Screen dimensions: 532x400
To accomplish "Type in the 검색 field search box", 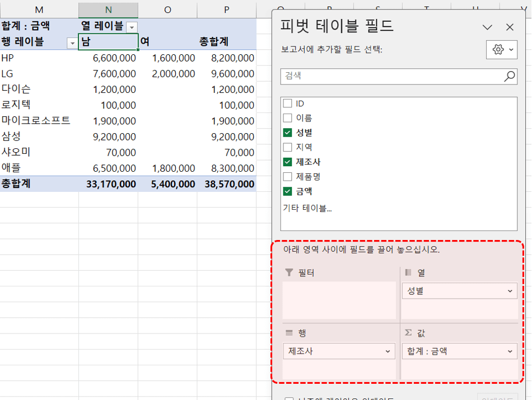I will [x=399, y=76].
